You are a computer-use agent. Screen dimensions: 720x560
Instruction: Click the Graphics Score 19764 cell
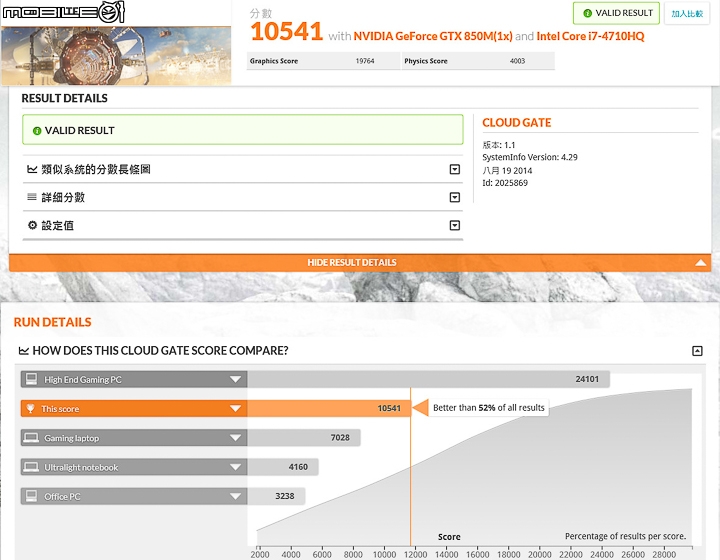click(323, 61)
